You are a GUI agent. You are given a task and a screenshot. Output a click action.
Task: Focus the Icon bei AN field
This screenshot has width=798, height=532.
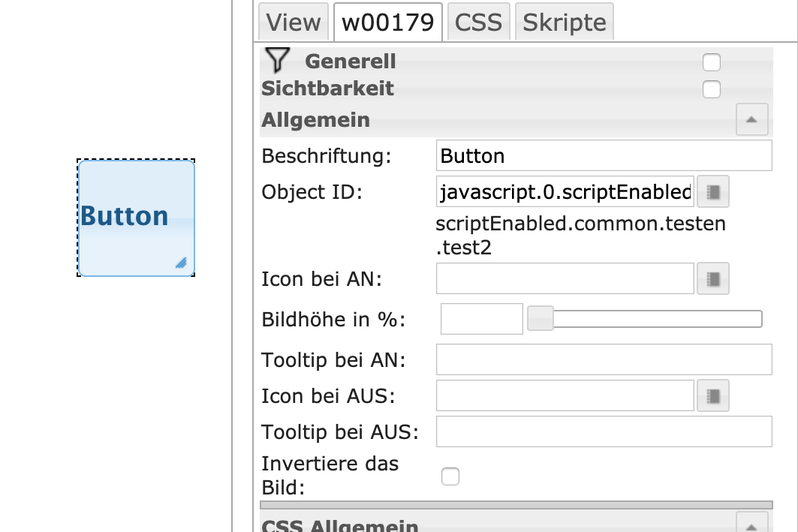coord(565,278)
